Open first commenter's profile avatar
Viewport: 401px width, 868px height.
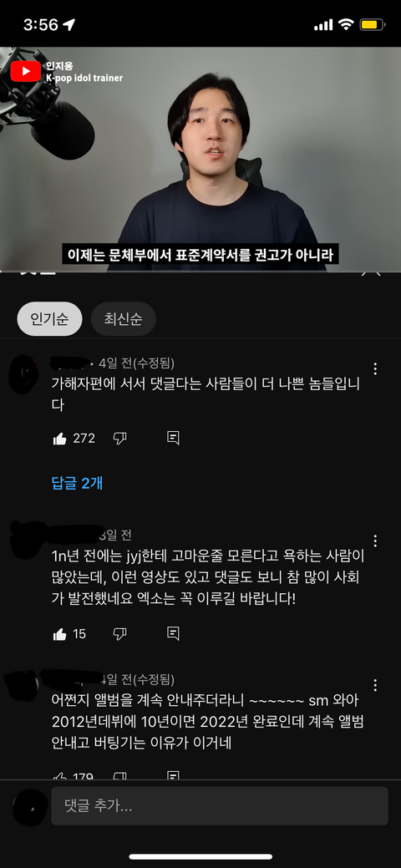(23, 374)
